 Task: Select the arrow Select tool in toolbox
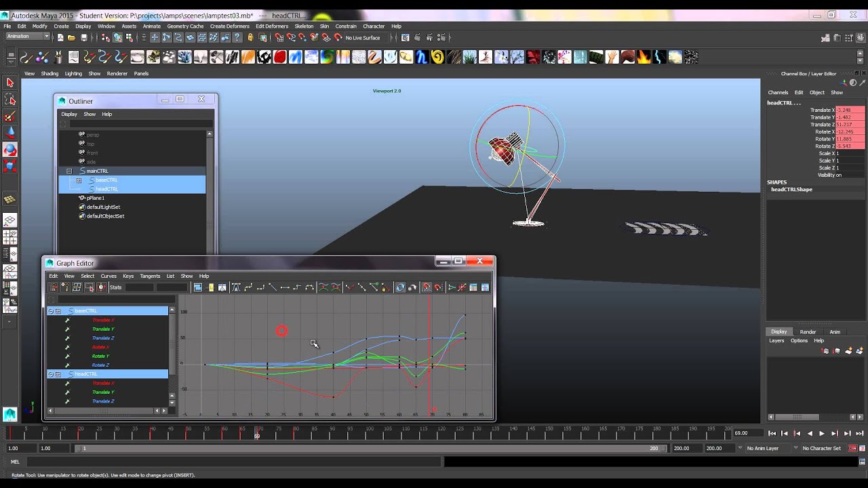pyautogui.click(x=9, y=83)
